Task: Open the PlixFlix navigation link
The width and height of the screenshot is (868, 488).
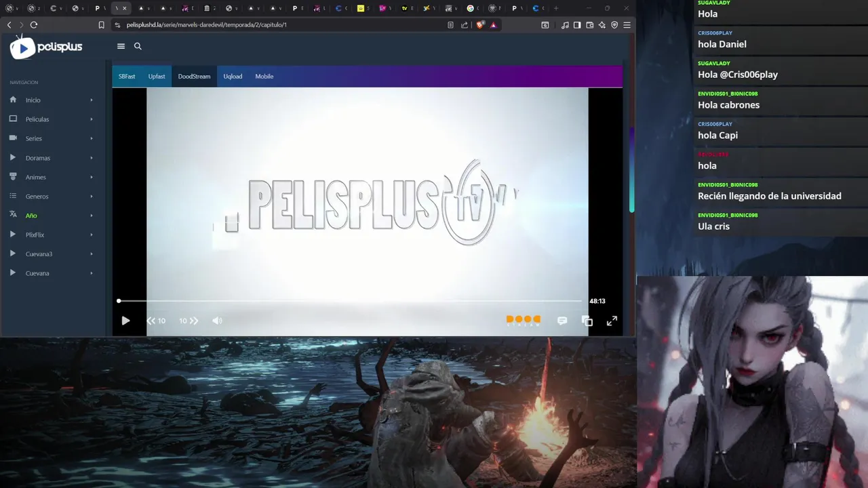Action: [x=35, y=235]
